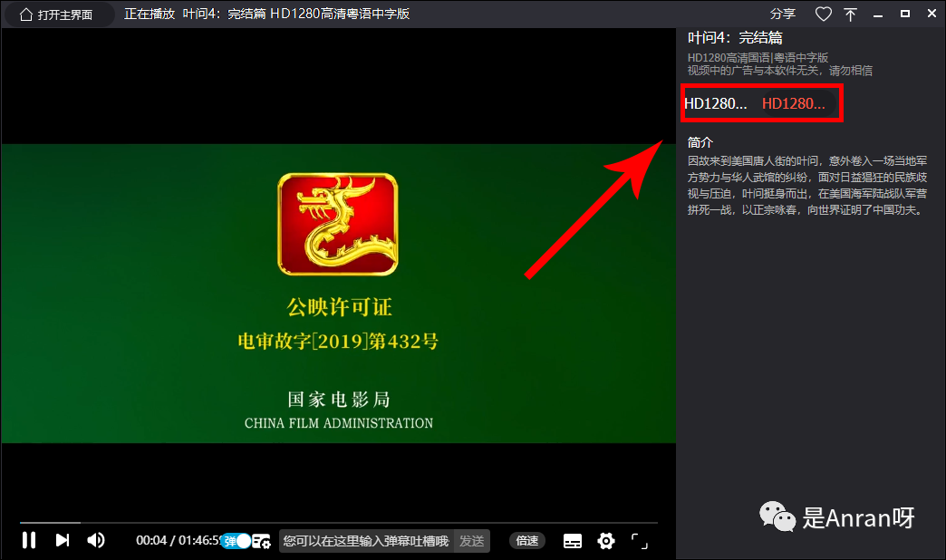
Task: Click the 发送 send button
Action: click(472, 541)
